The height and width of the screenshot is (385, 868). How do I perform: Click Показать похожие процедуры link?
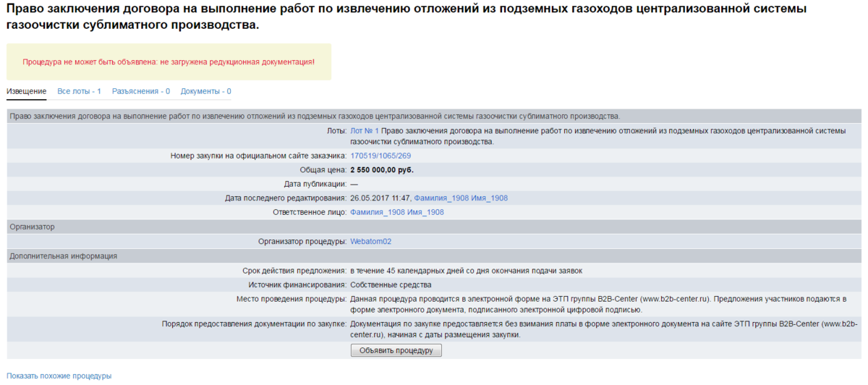[x=59, y=376]
